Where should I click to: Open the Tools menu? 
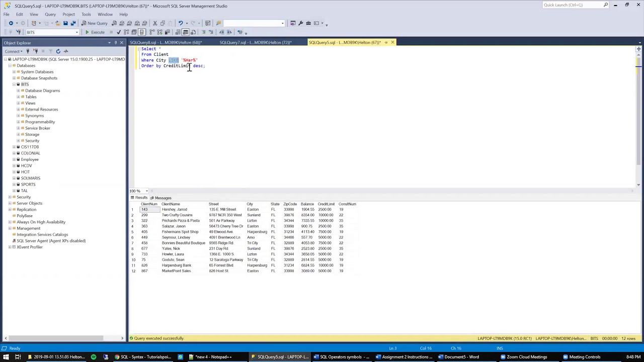[x=86, y=14]
